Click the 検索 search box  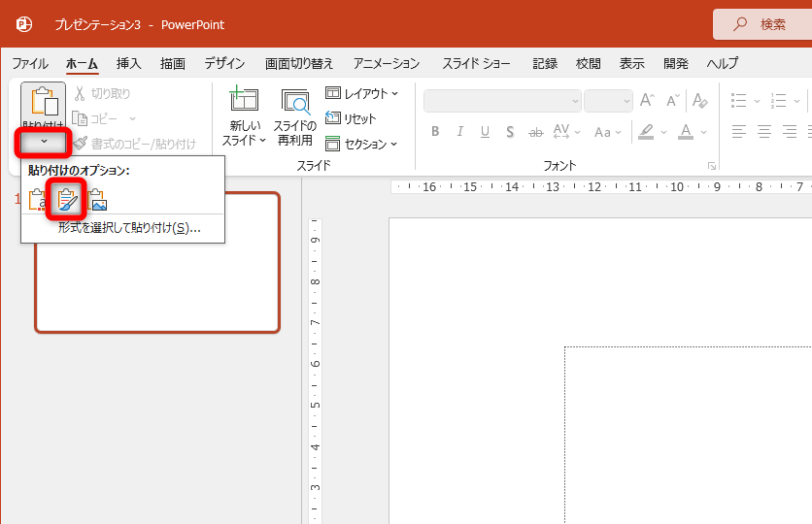[762, 24]
